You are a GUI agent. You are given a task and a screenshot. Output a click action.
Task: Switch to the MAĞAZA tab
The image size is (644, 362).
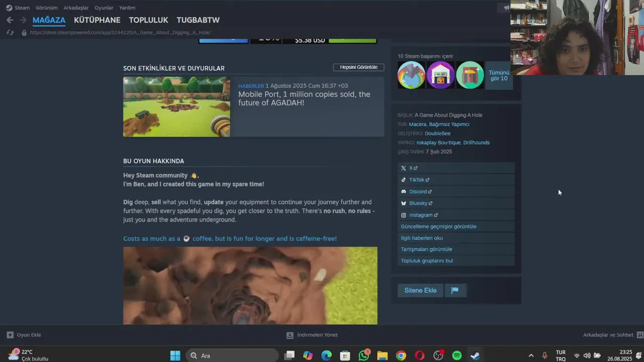(49, 20)
